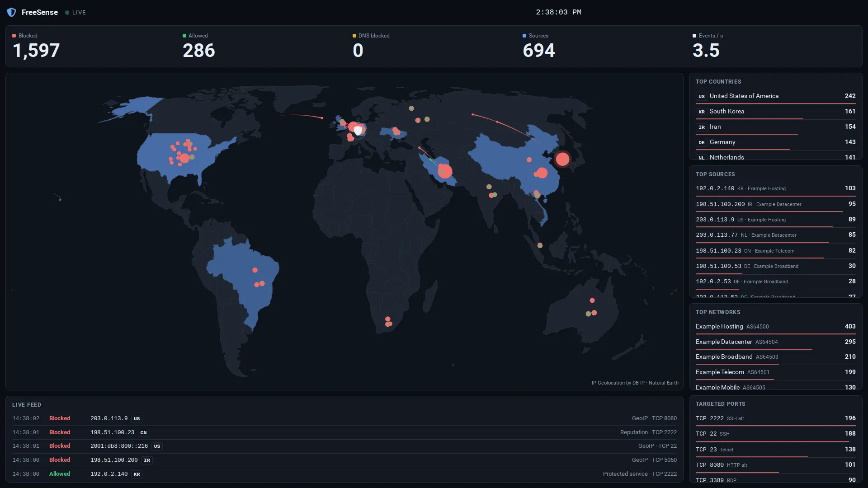Select TCP 22 SSH port row
Screen dimensions: 868x488
click(x=776, y=434)
